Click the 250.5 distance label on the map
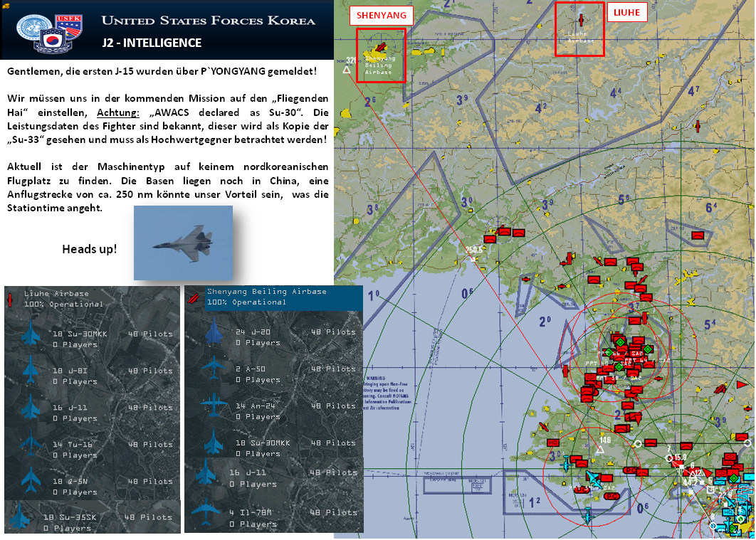The image size is (756, 540). [474, 250]
